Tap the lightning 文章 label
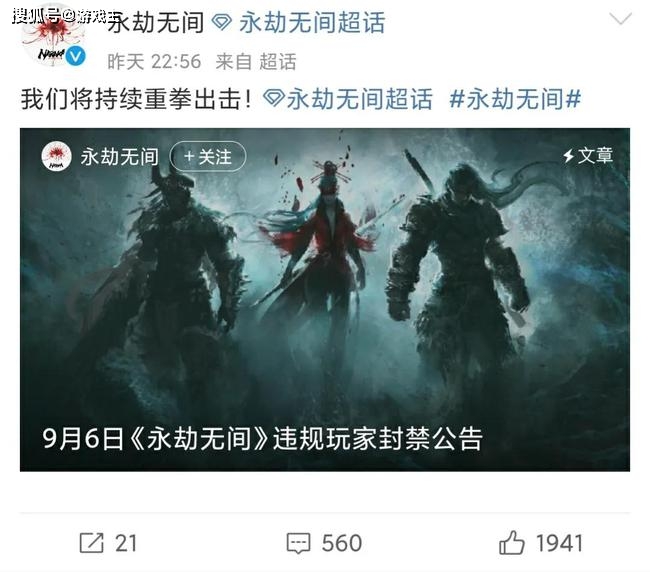The width and height of the screenshot is (650, 572). 588,155
